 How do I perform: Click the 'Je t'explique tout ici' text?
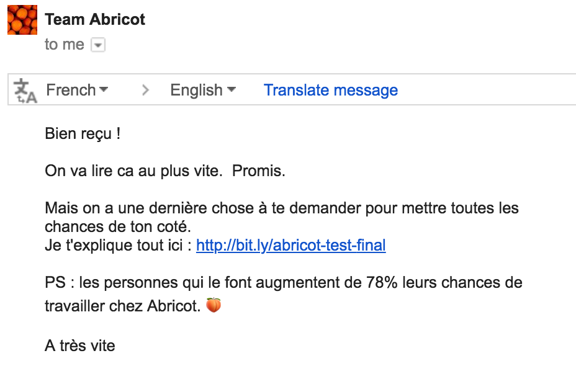pos(119,245)
